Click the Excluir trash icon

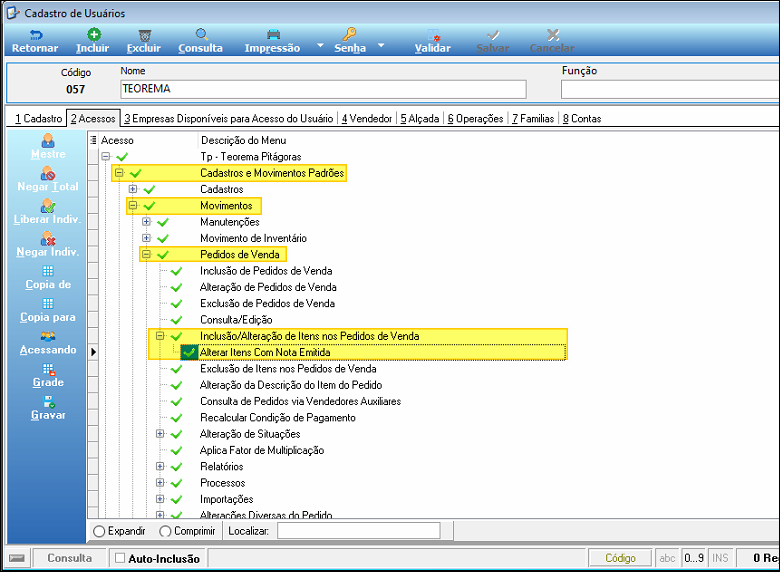pyautogui.click(x=144, y=35)
